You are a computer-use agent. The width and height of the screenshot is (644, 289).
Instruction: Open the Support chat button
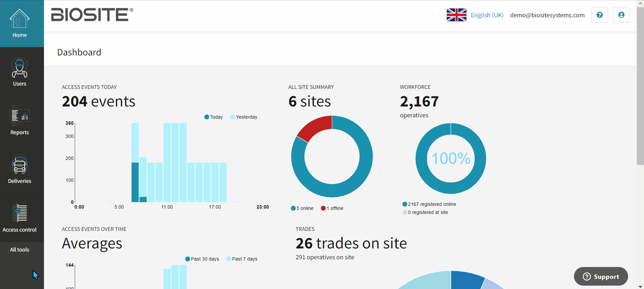[601, 276]
